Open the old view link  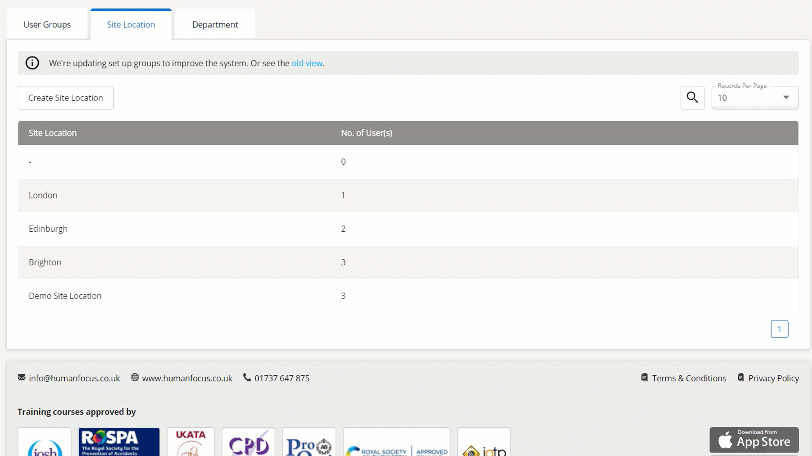coord(307,63)
